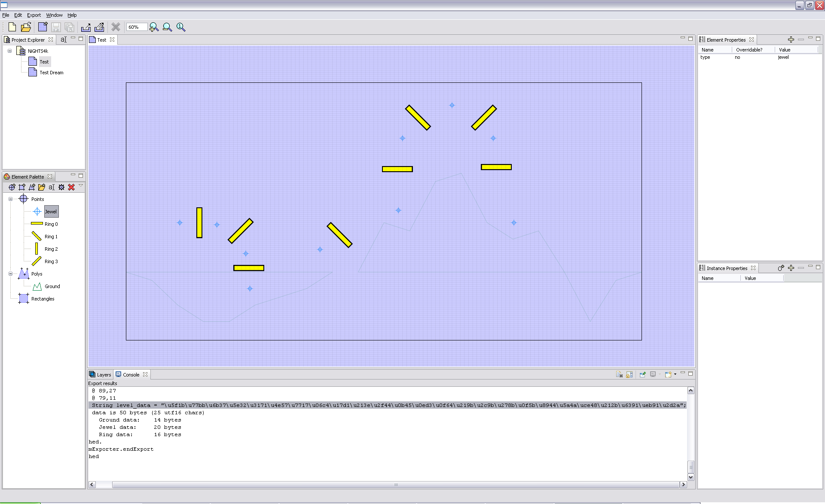The image size is (825, 504).
Task: Delete the selected element with the red X
Action: 71,187
